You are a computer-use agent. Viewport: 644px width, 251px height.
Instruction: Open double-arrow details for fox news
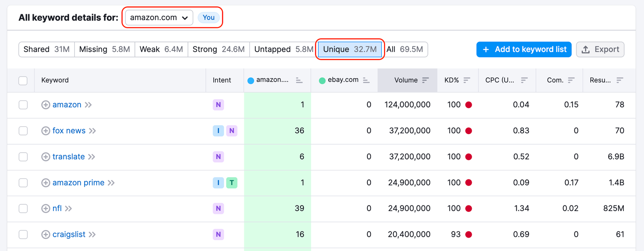tap(93, 131)
